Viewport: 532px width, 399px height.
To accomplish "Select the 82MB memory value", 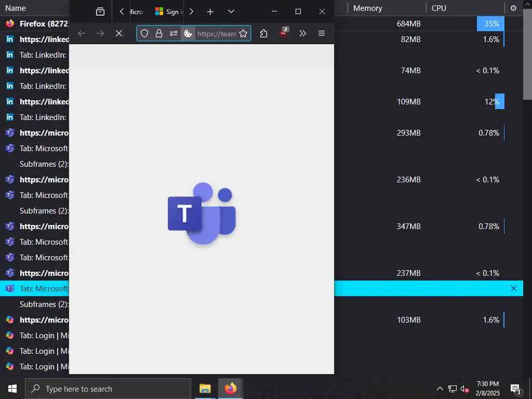I will click(x=410, y=39).
